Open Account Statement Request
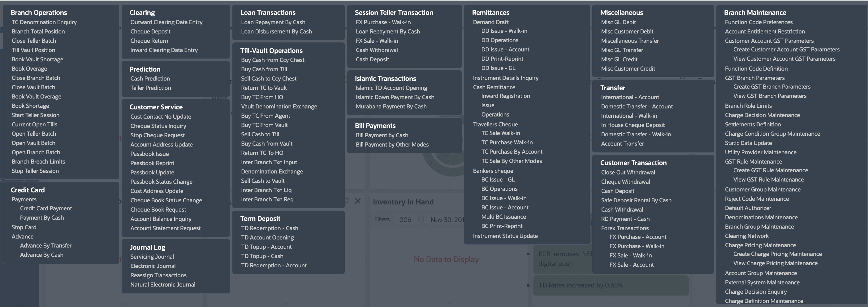The image size is (868, 307). pyautogui.click(x=166, y=228)
